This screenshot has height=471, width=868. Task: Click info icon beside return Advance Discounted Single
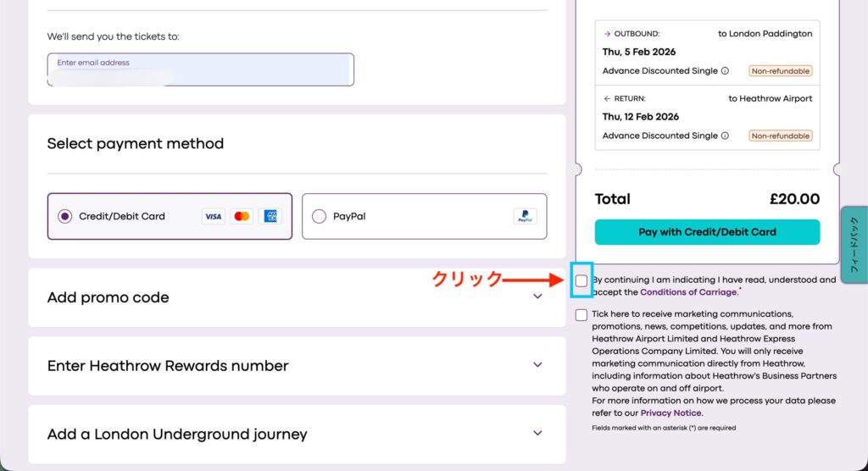(725, 136)
